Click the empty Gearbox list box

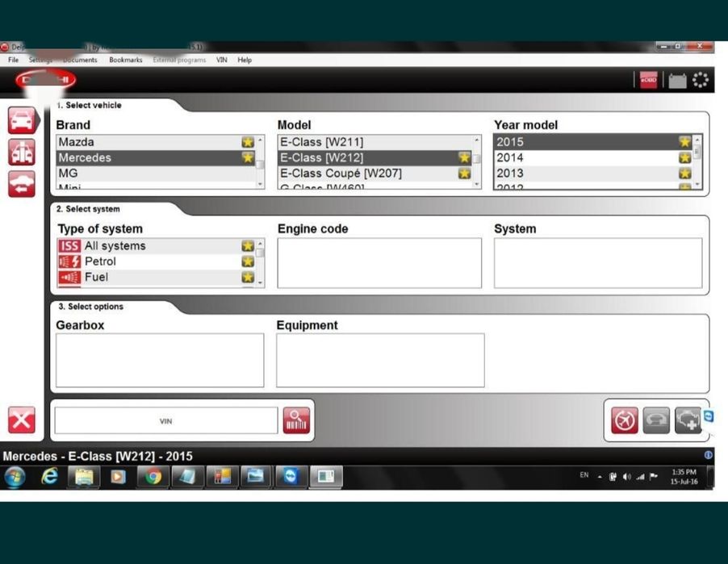160,360
